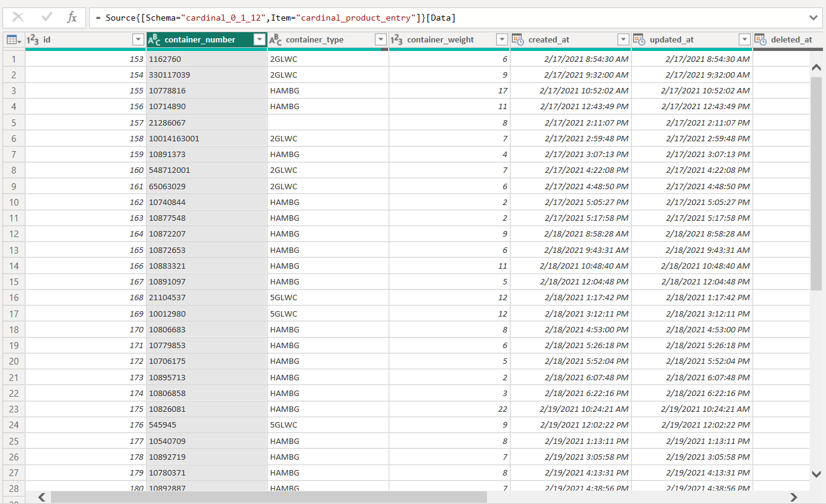Open the filter dropdown for container_number

pyautogui.click(x=260, y=40)
